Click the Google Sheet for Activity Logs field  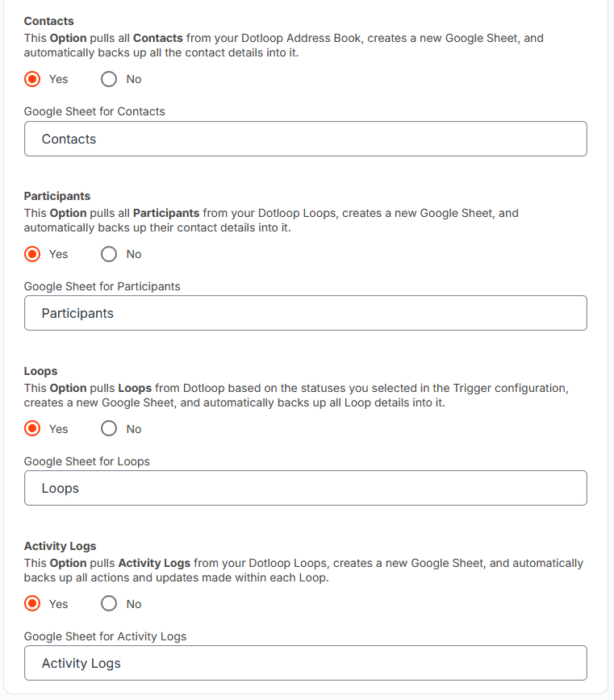305,663
